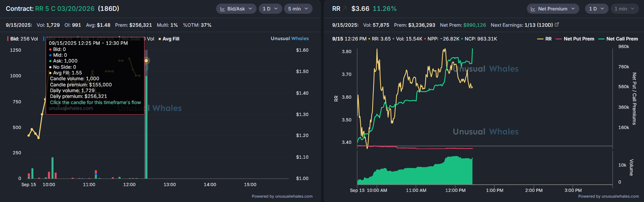Screen dimensions: 644x202
Task: Open the 1 D range dropdown in Contract panel
Action: [x=270, y=9]
